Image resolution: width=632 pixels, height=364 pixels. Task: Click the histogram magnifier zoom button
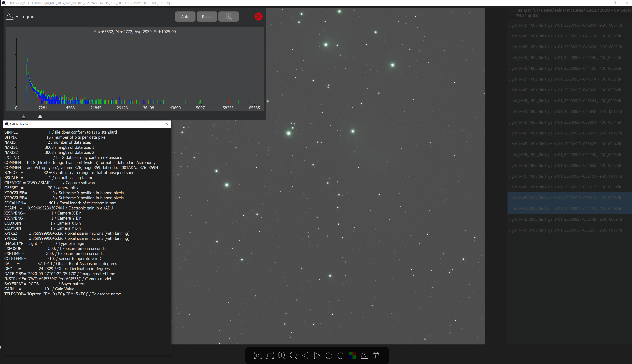(x=228, y=17)
